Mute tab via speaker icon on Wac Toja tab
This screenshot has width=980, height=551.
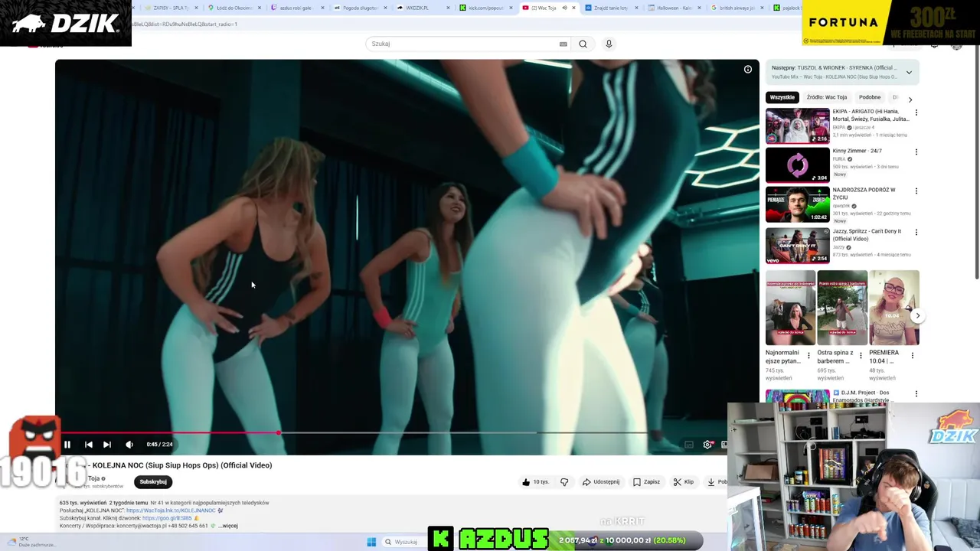click(x=564, y=8)
